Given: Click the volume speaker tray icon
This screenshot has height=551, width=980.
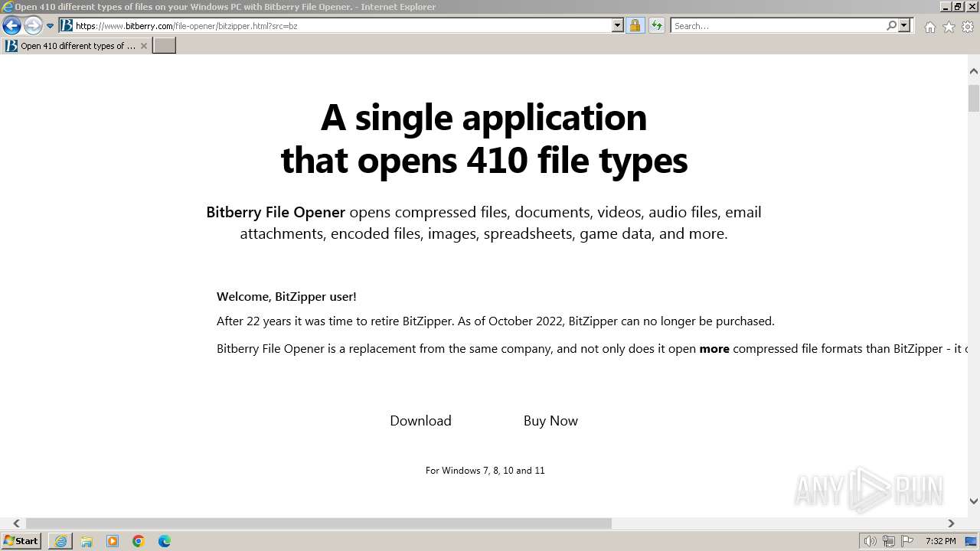Looking at the screenshot, I should [x=871, y=541].
